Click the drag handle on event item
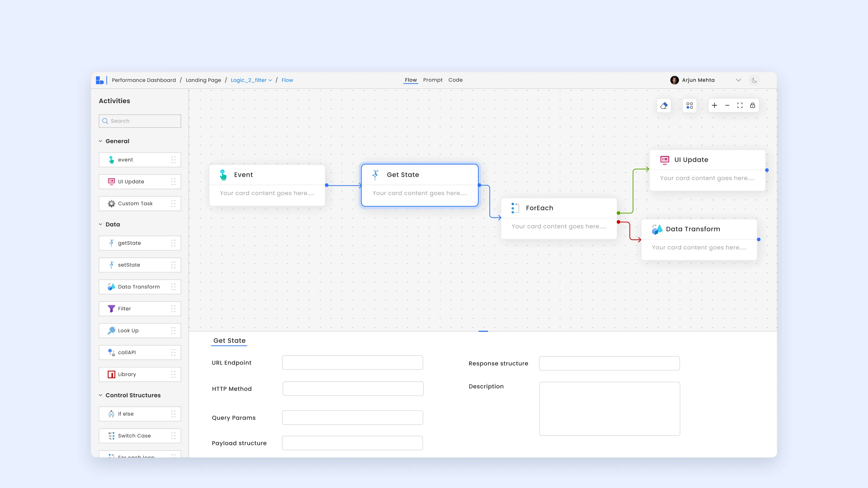The height and width of the screenshot is (488, 868). pos(173,160)
